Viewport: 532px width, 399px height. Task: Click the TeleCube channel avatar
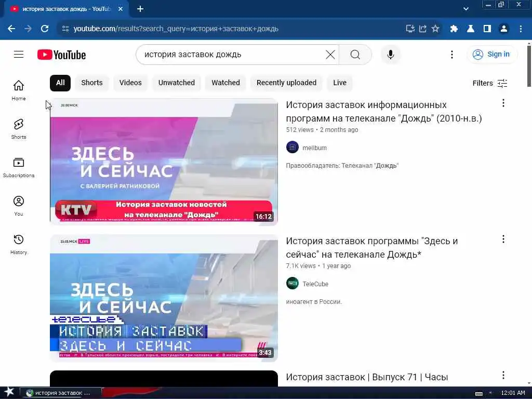292,283
